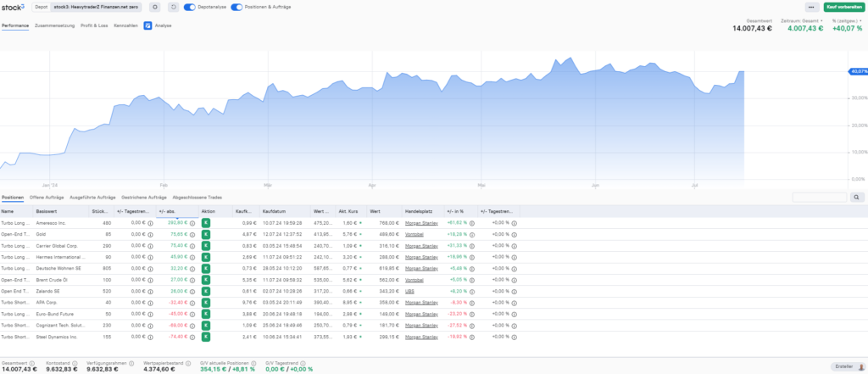Toggle the Positionen & Aufträge switch
The height and width of the screenshot is (374, 868).
coord(237,7)
